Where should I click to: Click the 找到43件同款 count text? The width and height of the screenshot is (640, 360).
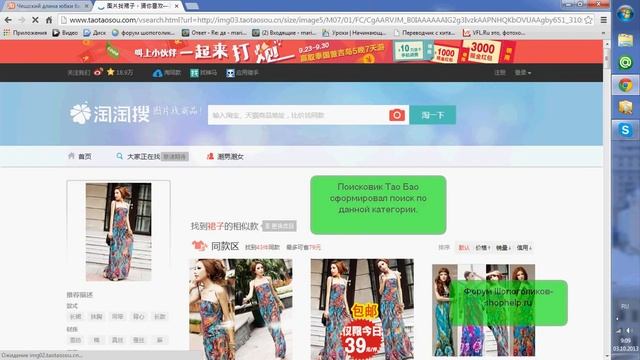pyautogui.click(x=262, y=247)
